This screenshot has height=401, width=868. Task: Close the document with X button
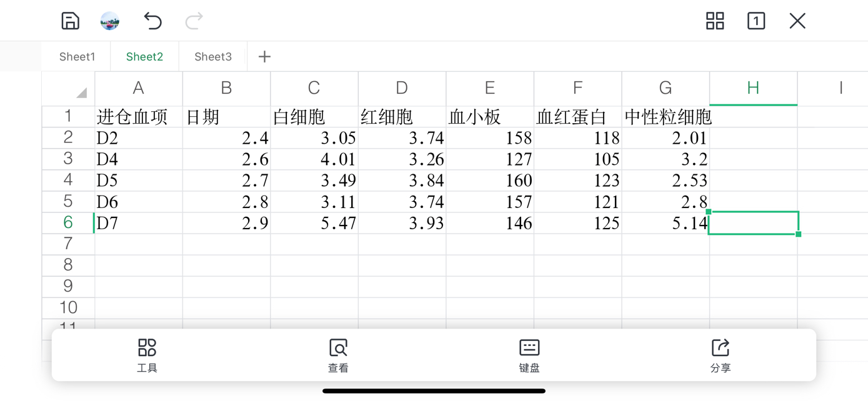click(797, 21)
